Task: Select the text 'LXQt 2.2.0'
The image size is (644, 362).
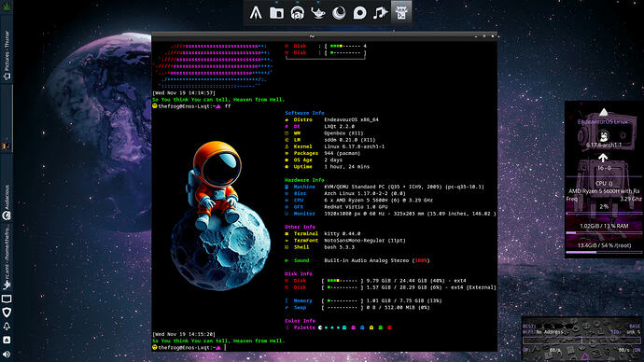Action: (x=339, y=126)
